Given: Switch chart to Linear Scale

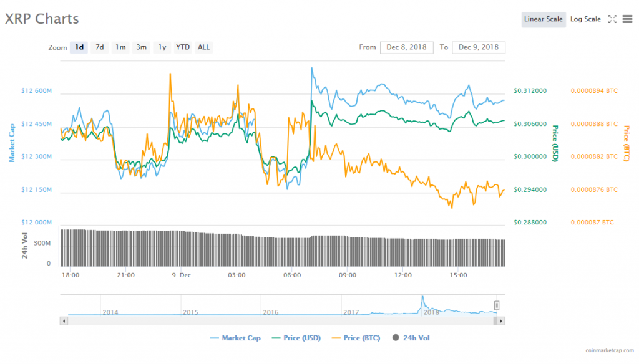Looking at the screenshot, I should click(543, 19).
